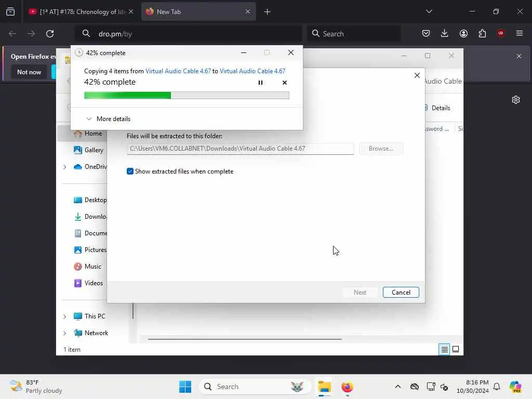Open Firefox Downloads panel

(445, 33)
